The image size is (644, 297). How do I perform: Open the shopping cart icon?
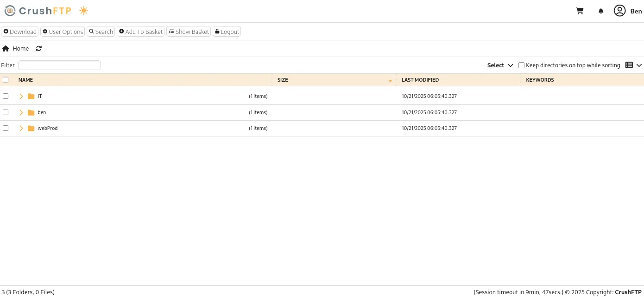pos(580,11)
